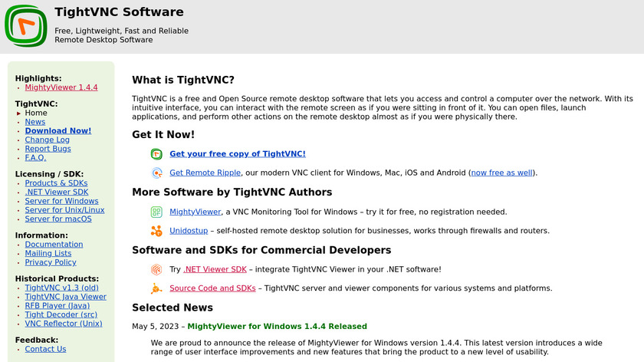The width and height of the screenshot is (644, 362).
Task: Click the TightVNC logo in header
Action: [26, 26]
